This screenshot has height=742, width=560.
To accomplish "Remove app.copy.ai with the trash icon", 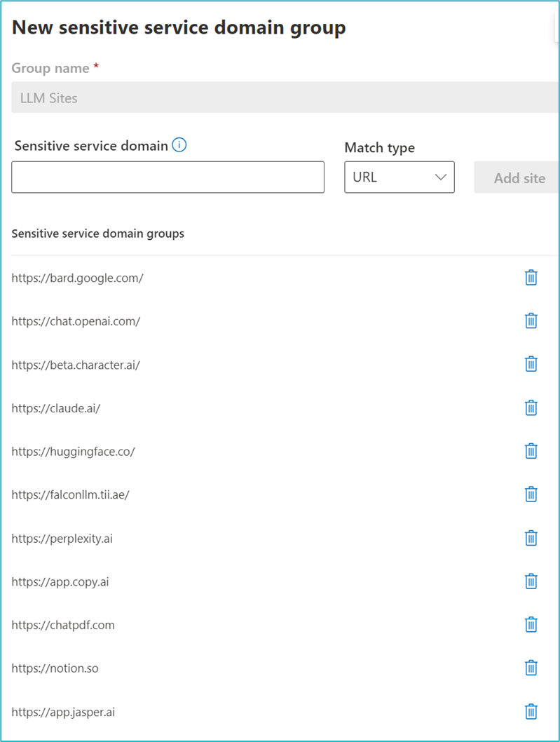I will (531, 581).
